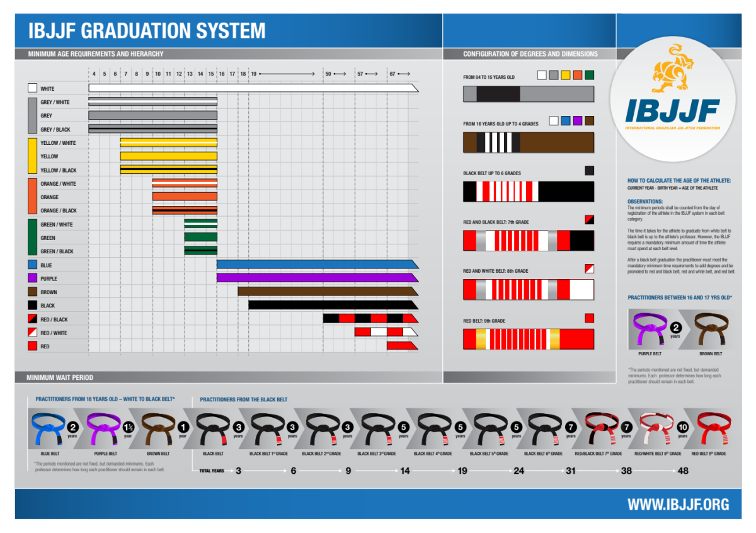Viewport: 756px width, 533px height.
Task: Click the 'GREEN / BLACK' row label
Action: [x=57, y=251]
